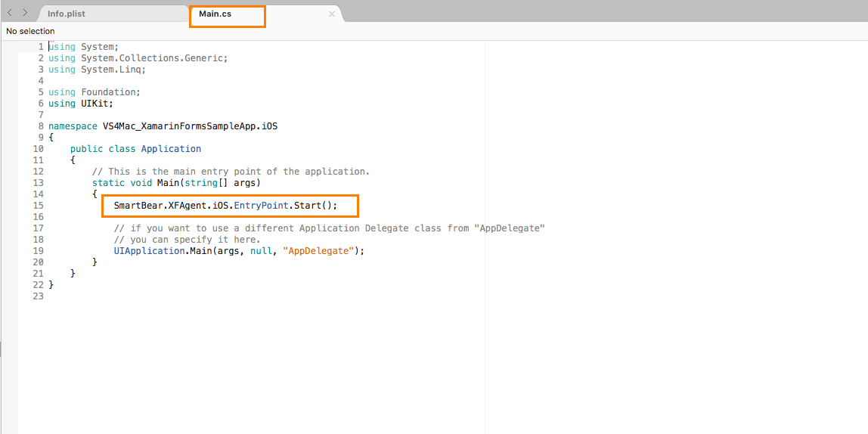
Task: Place cursor in SmartBear.XFAgent.iOS.EntryPoint.Start() line
Action: 225,206
